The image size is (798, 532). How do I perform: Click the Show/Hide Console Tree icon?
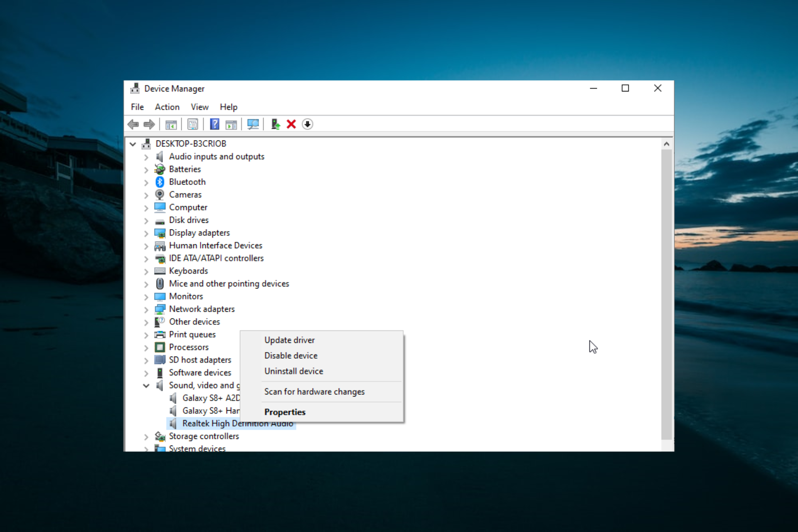(x=171, y=124)
